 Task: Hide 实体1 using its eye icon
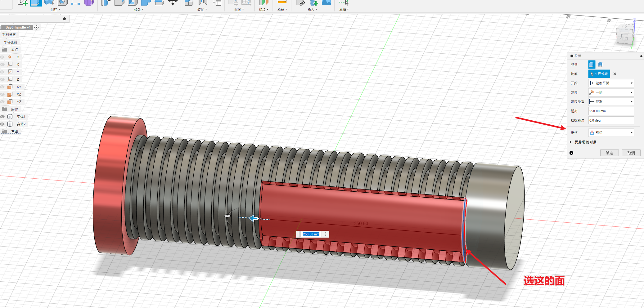click(x=2, y=117)
